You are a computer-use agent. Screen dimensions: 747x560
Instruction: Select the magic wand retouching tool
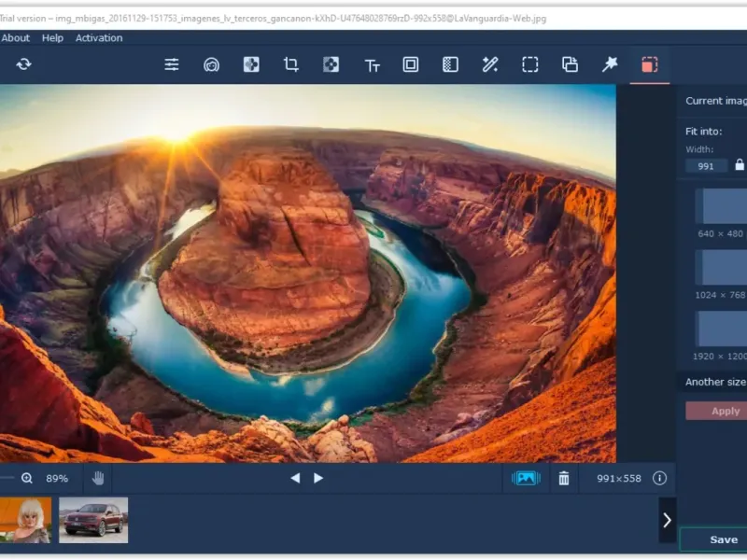coord(489,64)
